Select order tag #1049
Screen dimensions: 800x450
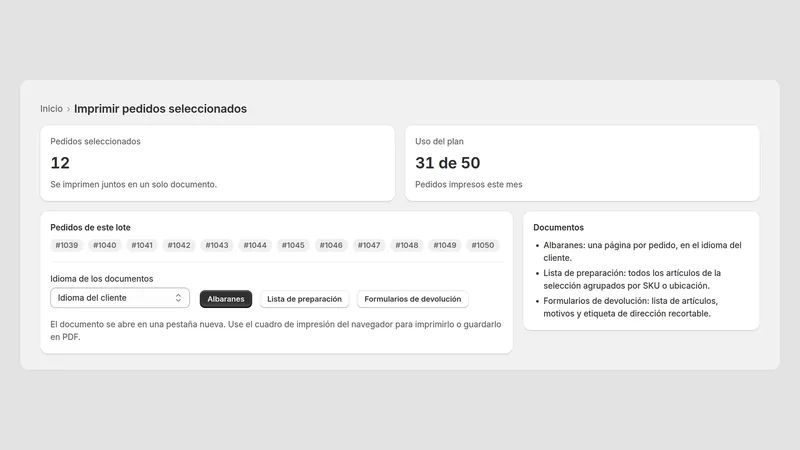[445, 245]
